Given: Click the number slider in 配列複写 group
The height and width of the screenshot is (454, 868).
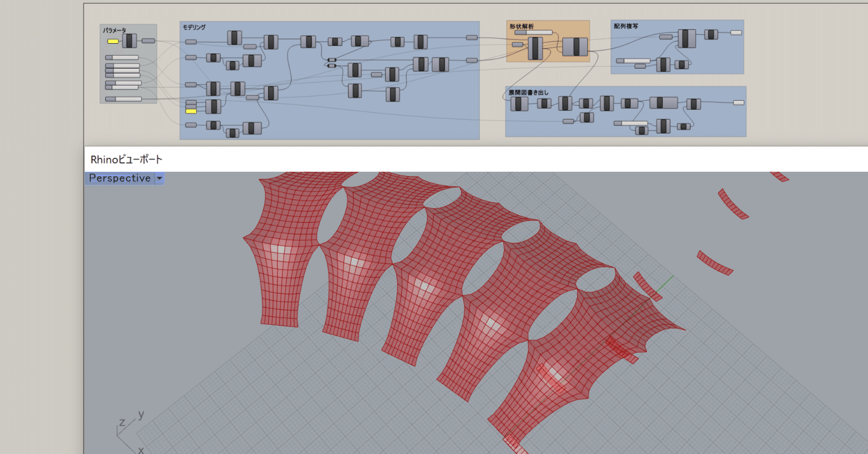Looking at the screenshot, I should 633,61.
